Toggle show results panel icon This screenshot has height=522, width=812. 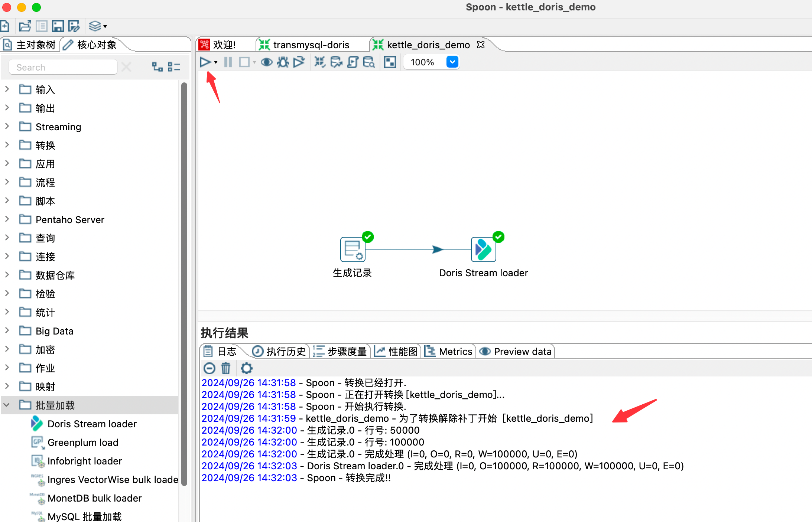pos(390,62)
